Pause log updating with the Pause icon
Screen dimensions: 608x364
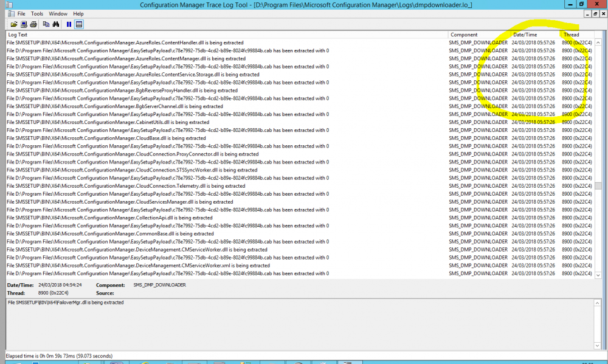(x=69, y=24)
